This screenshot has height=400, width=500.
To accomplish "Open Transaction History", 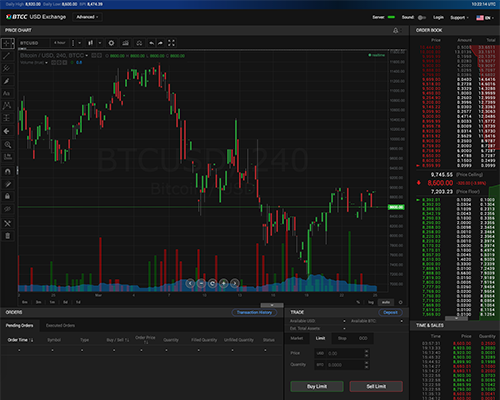I will [254, 312].
